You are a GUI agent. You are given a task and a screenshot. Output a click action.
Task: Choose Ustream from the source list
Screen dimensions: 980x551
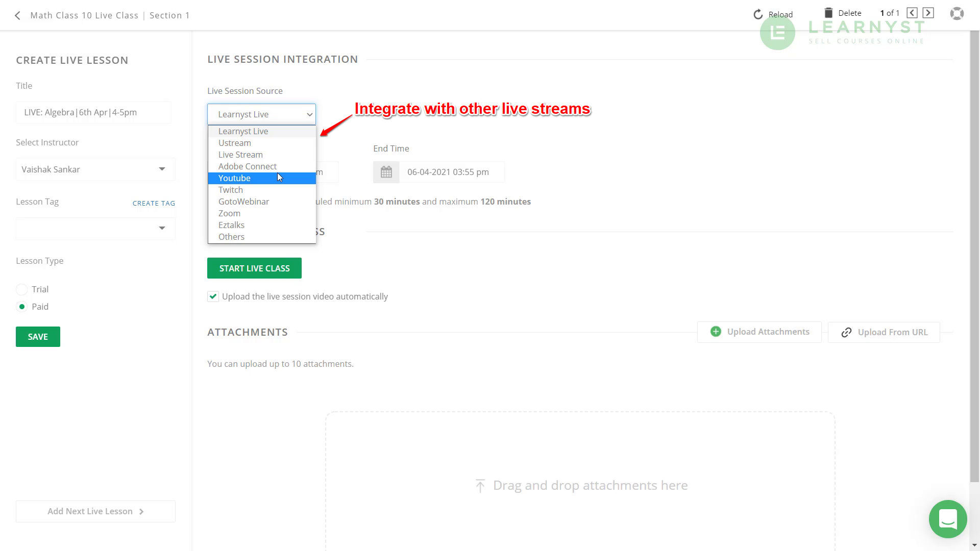262,143
